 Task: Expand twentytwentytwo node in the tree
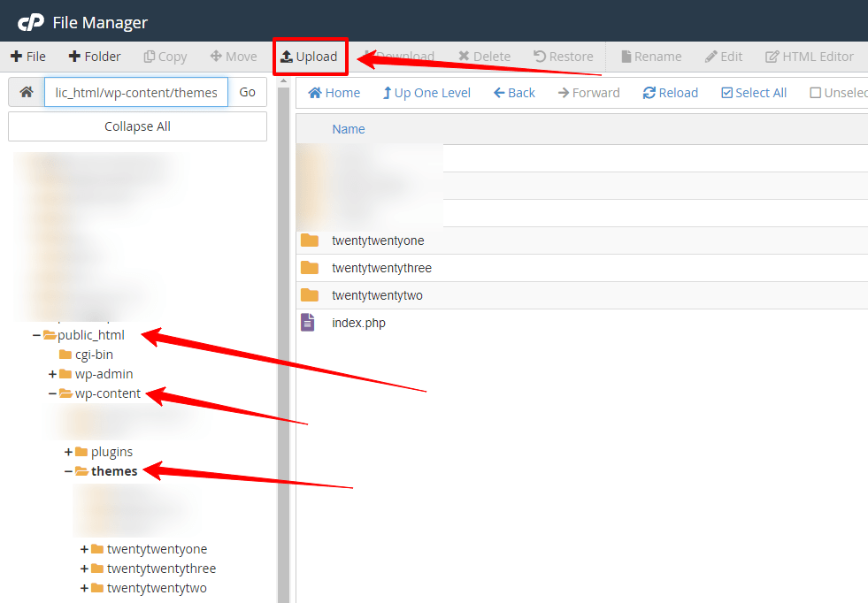click(x=85, y=588)
